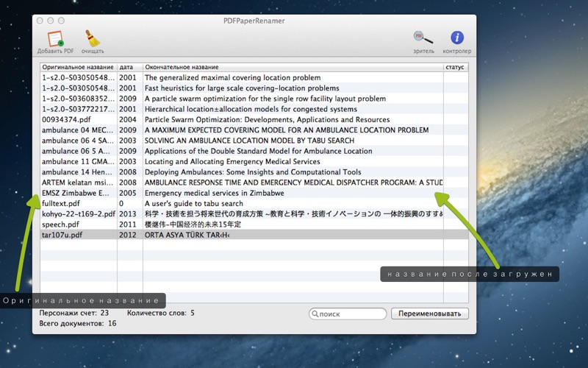Screen dimensions: 588x368
Task: Click the Всего документов: 16 status label
Action: [78, 323]
